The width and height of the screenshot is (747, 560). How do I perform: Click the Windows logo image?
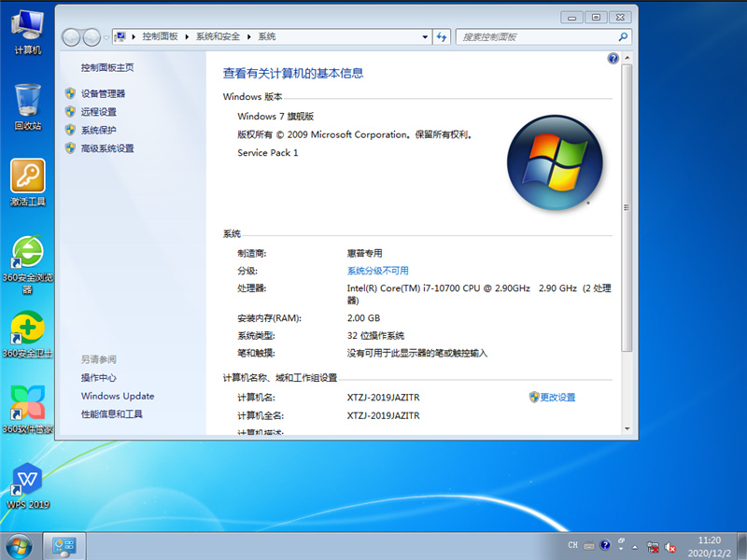click(x=555, y=162)
